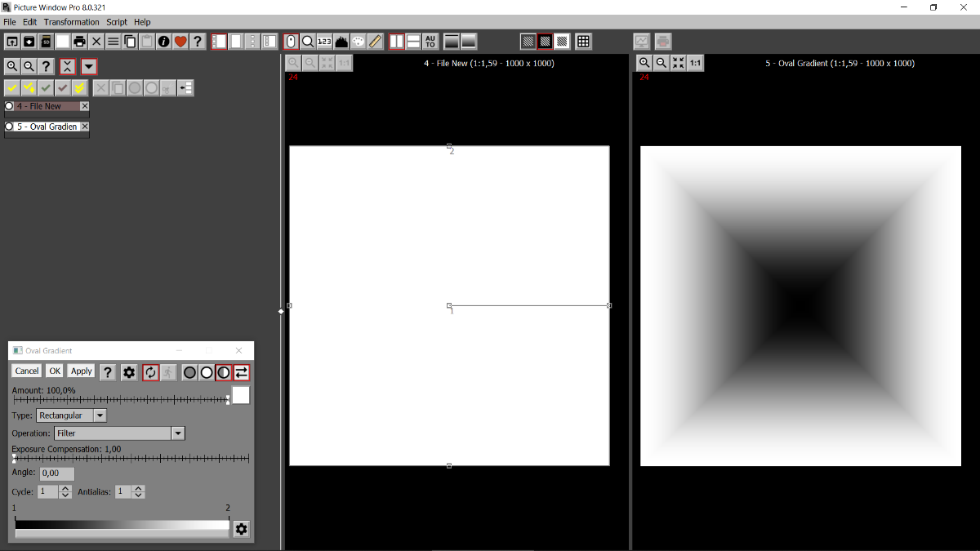The height and width of the screenshot is (551, 980).
Task: Select the ruler measurement tool
Action: click(x=375, y=42)
